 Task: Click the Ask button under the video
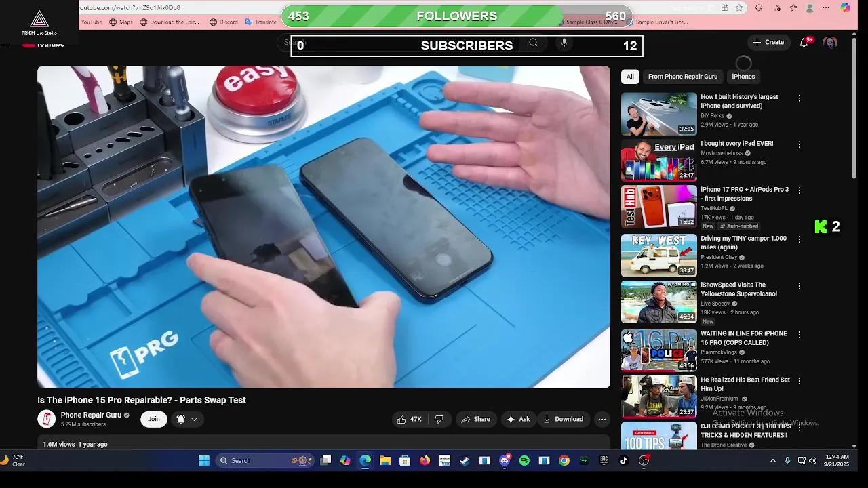click(518, 419)
